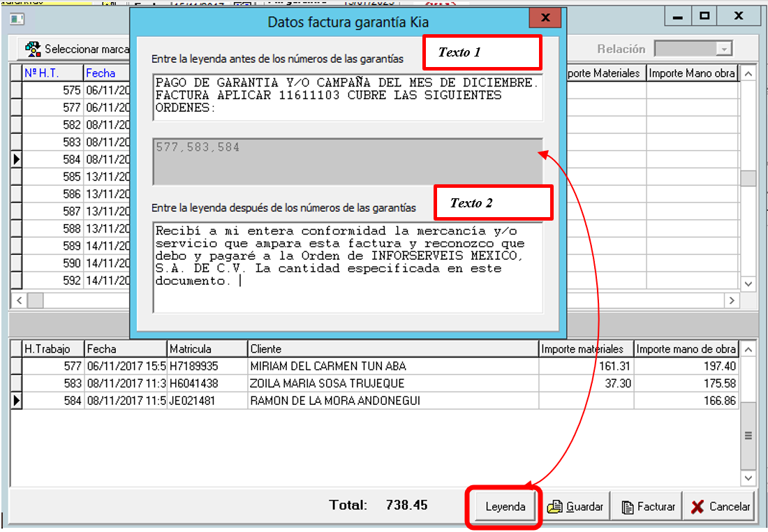Screen dimensions: 768x532
Task: Click the upper grid's scroll-up arrow
Action: tap(748, 74)
